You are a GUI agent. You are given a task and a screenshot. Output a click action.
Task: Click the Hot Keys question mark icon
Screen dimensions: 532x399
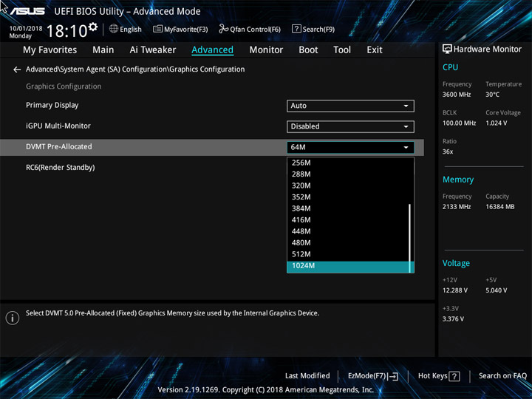coord(454,376)
